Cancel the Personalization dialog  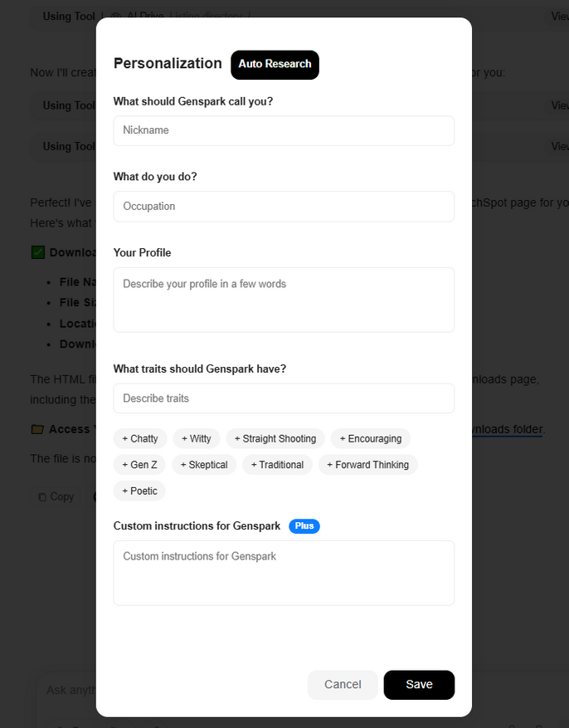[x=343, y=685]
